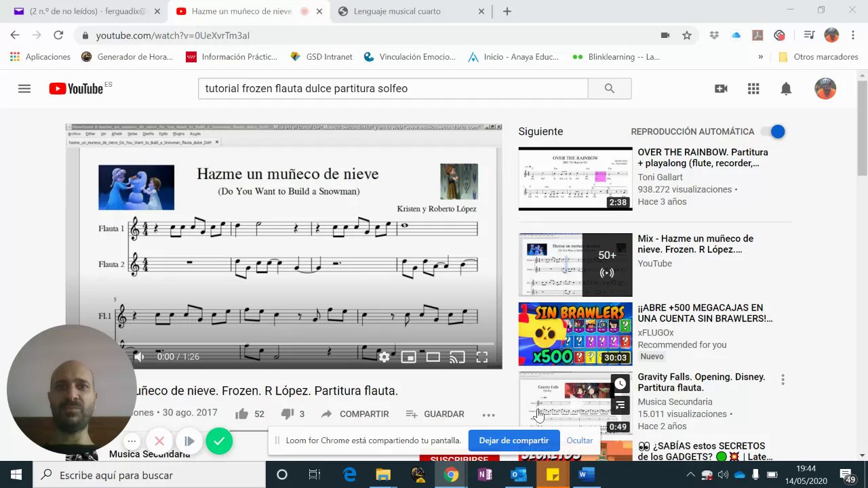Open the YouTube account avatar menu
868x488 pixels.
(x=825, y=89)
